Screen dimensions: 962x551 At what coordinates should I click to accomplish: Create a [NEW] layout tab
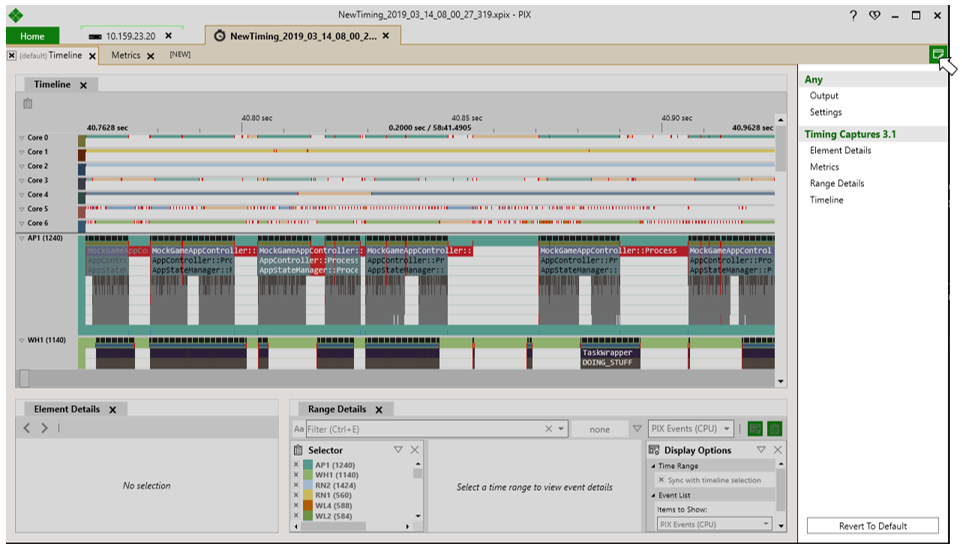180,55
